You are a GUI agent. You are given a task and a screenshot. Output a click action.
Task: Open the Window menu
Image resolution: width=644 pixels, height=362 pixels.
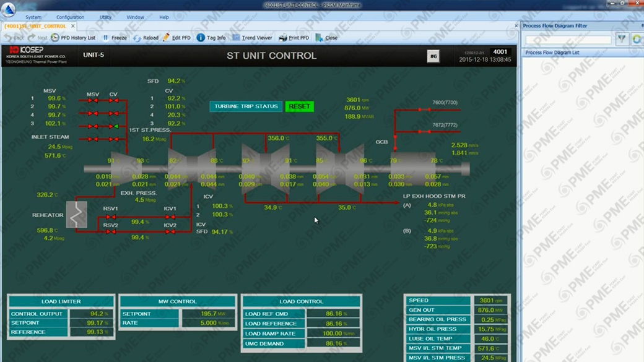point(135,17)
